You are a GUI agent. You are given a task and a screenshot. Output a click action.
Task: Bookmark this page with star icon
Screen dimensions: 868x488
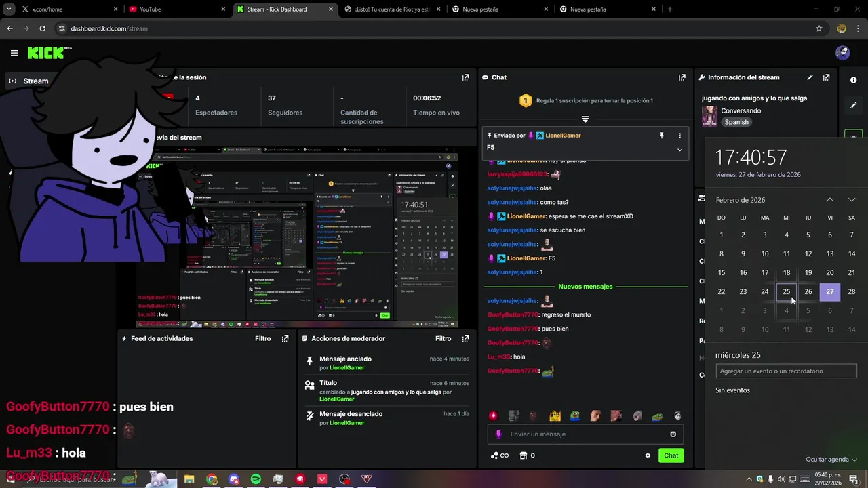(819, 28)
